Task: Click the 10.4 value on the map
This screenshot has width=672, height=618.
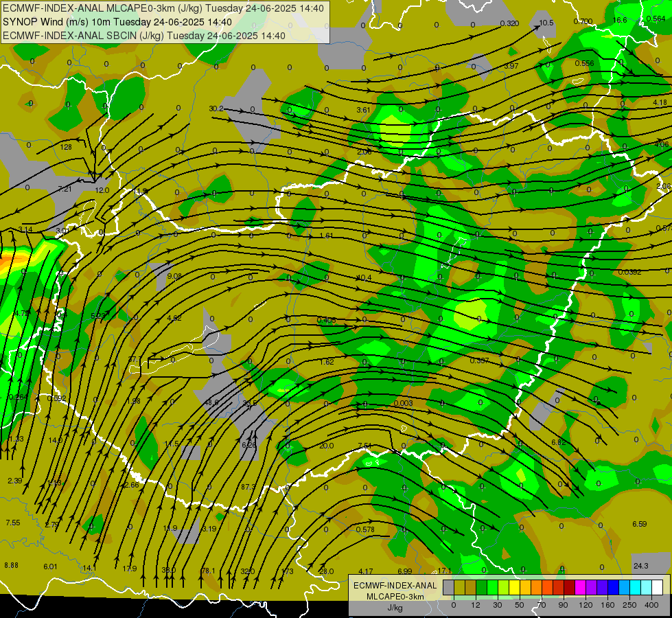Action: click(364, 277)
